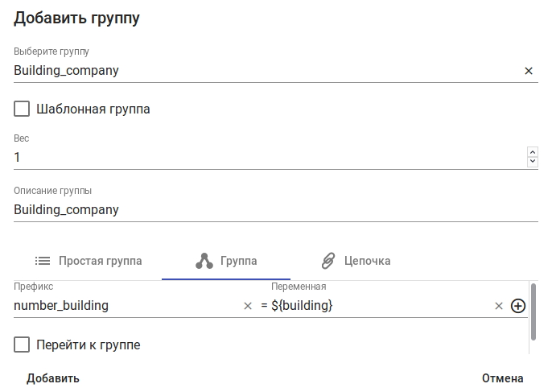Viewport: 552px width, 392px height.
Task: Click the Группа tab's node icon
Action: point(204,261)
